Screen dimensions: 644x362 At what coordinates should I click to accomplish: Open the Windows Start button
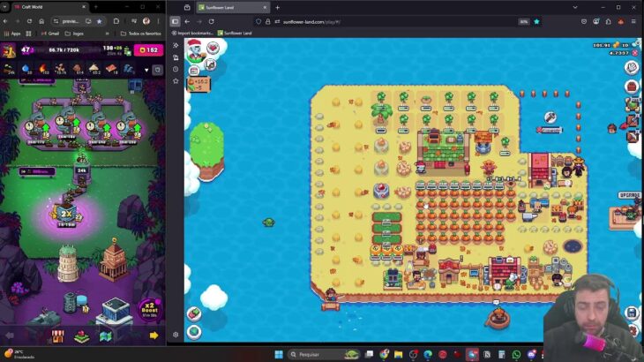point(279,354)
